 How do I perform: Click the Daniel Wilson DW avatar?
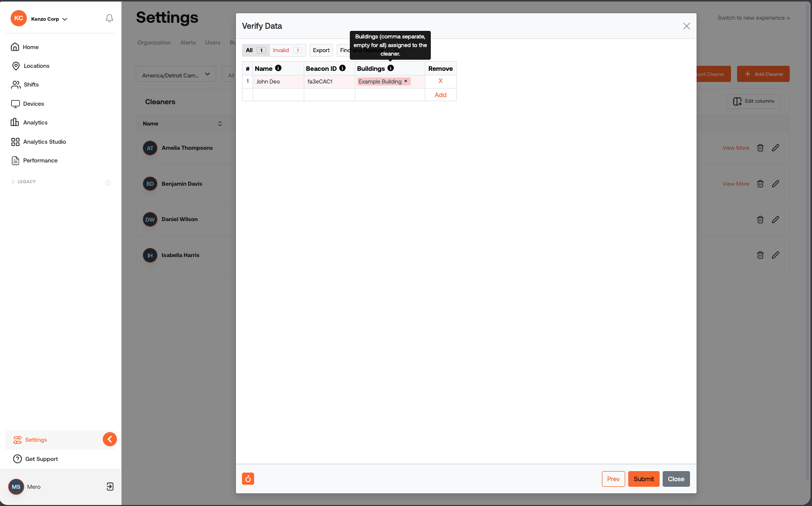(150, 220)
